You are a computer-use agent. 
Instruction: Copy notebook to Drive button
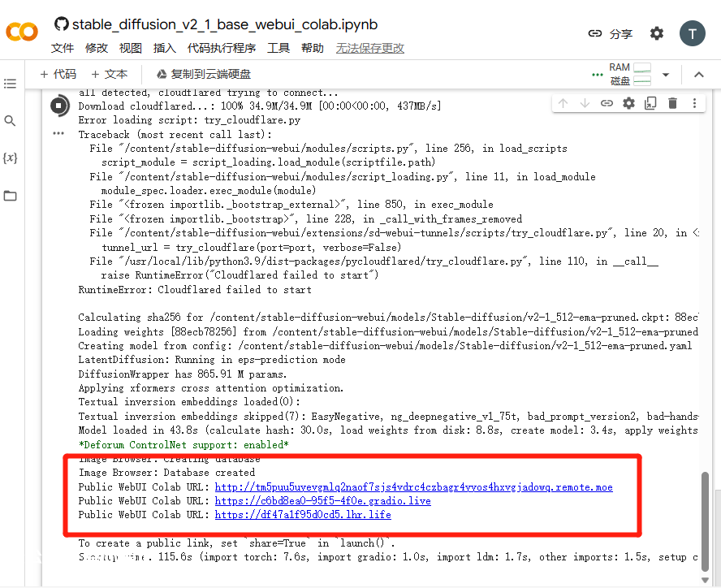pos(204,74)
